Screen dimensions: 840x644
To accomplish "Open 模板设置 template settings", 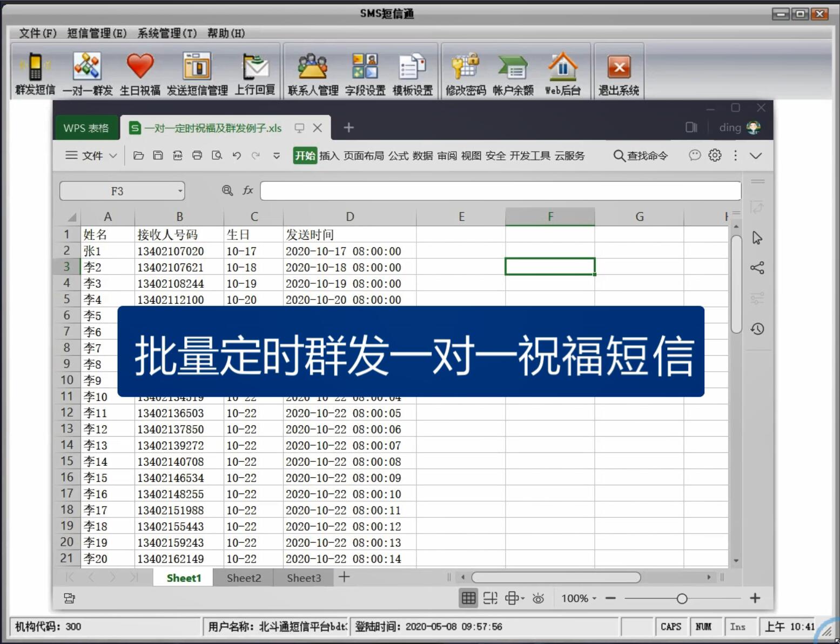I will click(412, 73).
